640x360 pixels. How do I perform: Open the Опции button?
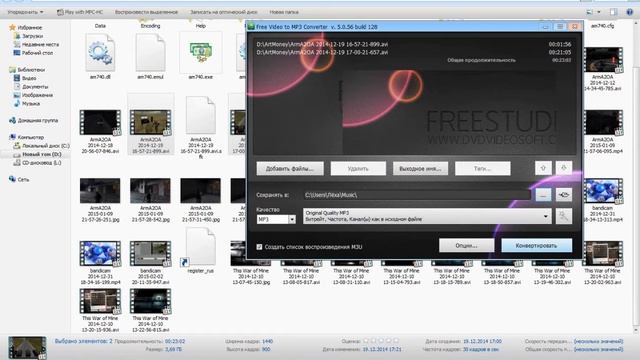pyautogui.click(x=466, y=246)
